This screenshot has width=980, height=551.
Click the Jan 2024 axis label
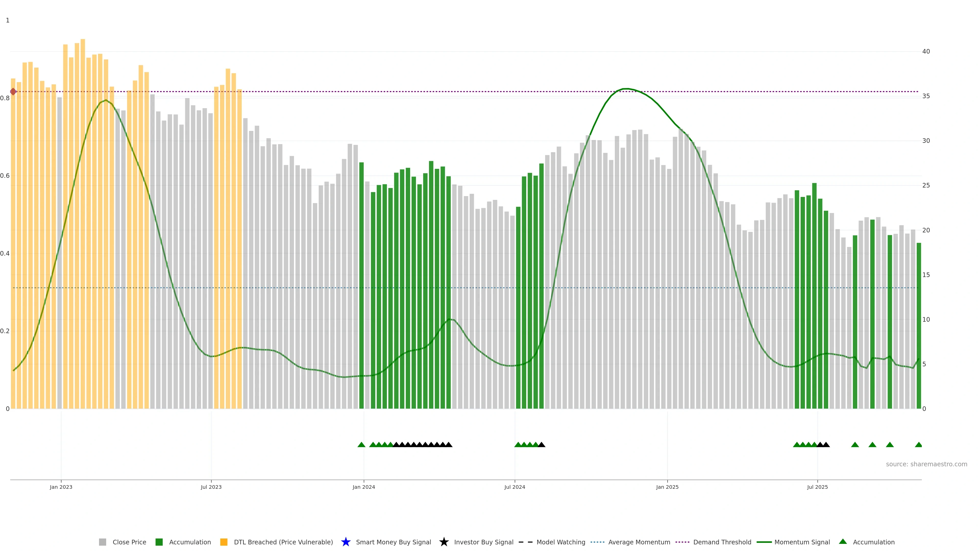363,487
